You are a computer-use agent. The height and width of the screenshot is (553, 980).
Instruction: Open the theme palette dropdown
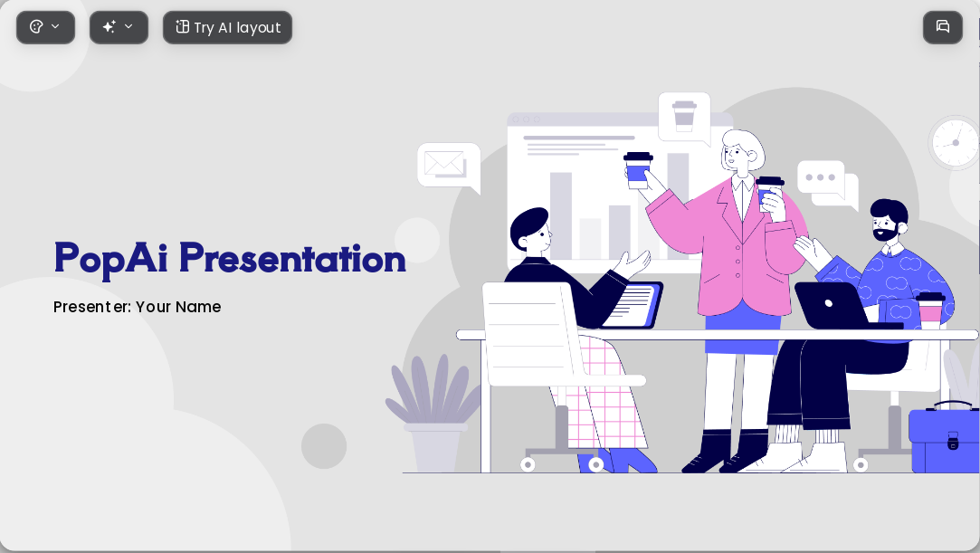(x=45, y=27)
